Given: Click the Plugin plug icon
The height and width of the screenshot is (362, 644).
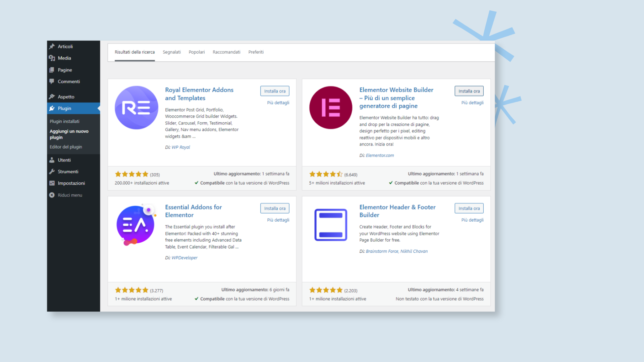Looking at the screenshot, I should pyautogui.click(x=52, y=109).
